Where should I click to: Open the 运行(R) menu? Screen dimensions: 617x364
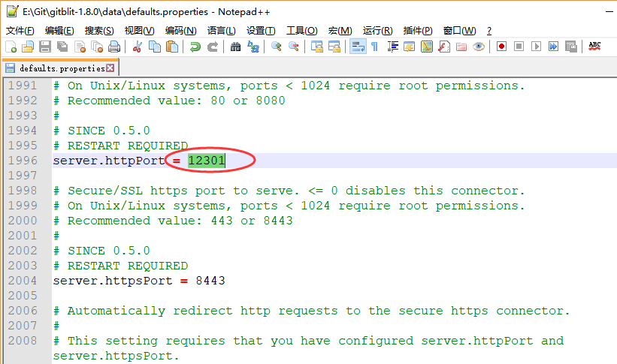(x=378, y=31)
